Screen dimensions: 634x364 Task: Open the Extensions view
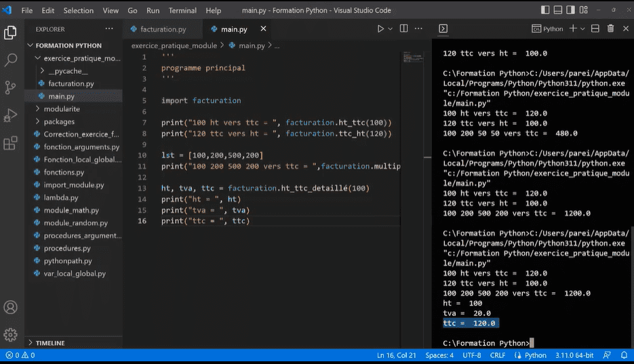(x=11, y=143)
